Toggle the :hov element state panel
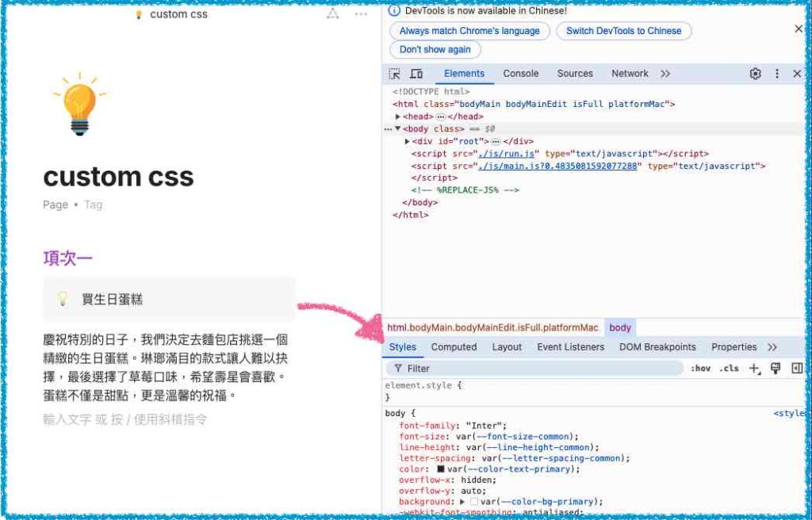 (x=701, y=369)
